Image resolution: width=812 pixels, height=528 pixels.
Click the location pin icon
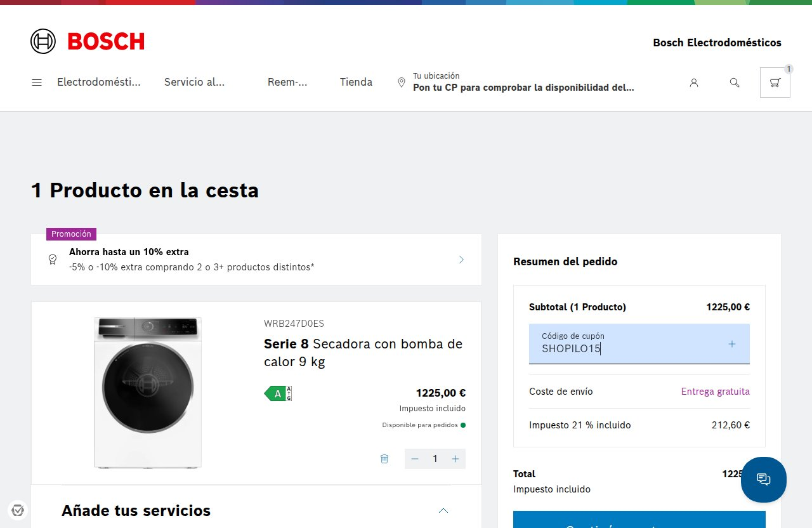[x=401, y=82]
